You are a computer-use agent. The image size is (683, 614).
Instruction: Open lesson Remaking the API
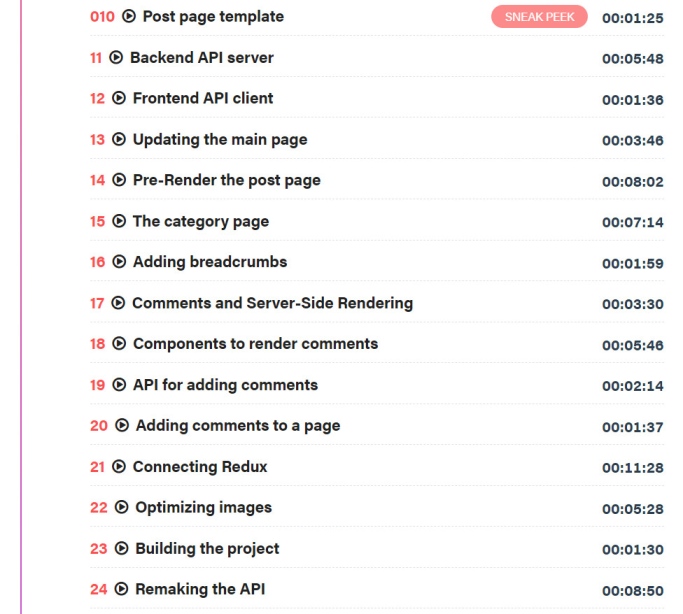coord(200,589)
